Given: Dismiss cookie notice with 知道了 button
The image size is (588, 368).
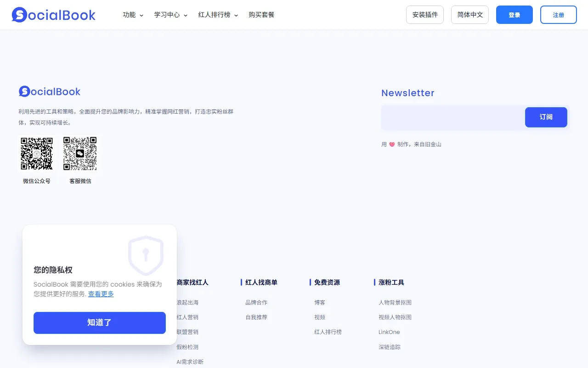Looking at the screenshot, I should pyautogui.click(x=100, y=322).
